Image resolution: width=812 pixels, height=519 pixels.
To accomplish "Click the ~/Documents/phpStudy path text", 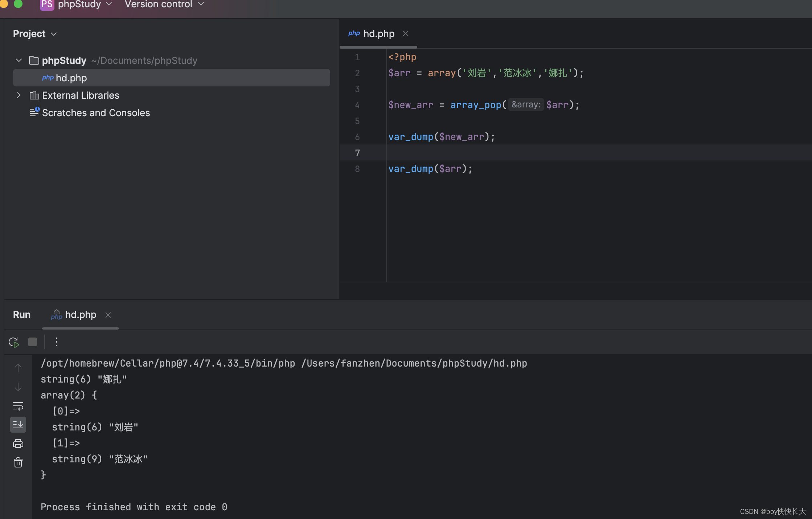I will tap(144, 60).
